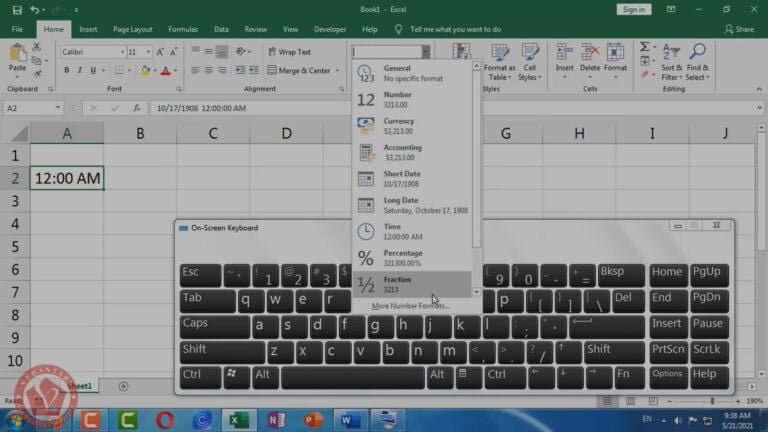Click the number format list scrollbar
This screenshot has height=432, width=768.
(x=476, y=160)
